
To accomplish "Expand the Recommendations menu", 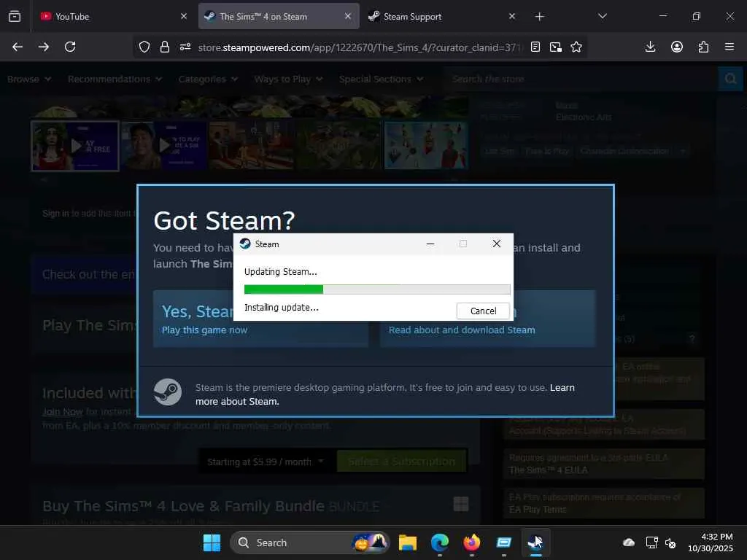I will [115, 79].
